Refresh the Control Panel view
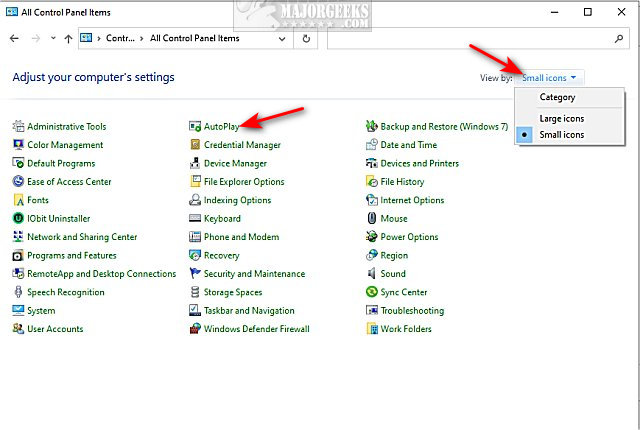 click(x=306, y=39)
